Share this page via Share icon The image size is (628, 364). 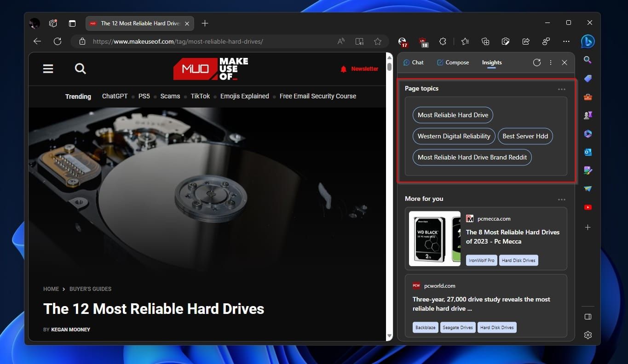click(x=526, y=41)
